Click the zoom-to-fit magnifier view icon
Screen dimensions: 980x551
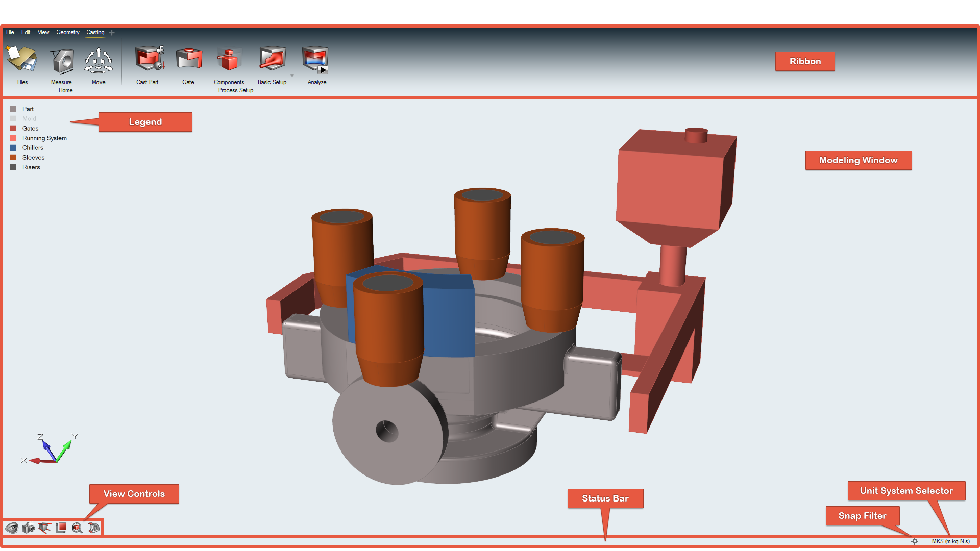coord(77,528)
